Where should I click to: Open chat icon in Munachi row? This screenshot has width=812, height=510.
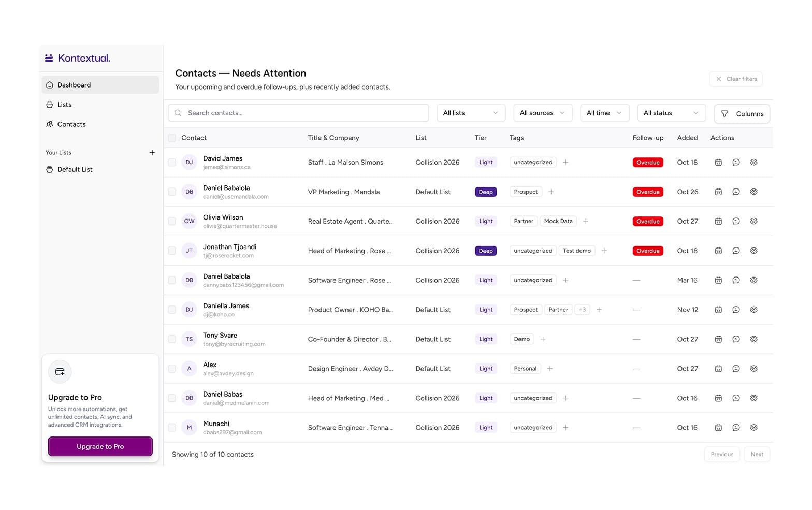736,428
